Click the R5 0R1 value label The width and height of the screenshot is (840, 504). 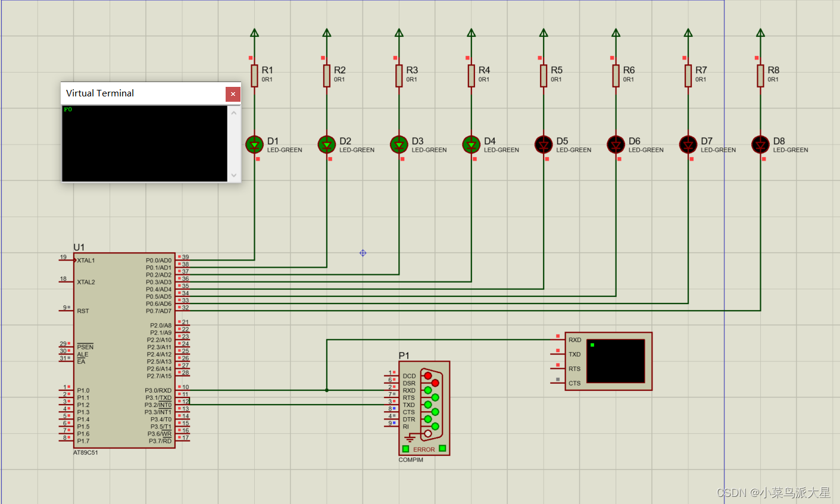click(556, 79)
